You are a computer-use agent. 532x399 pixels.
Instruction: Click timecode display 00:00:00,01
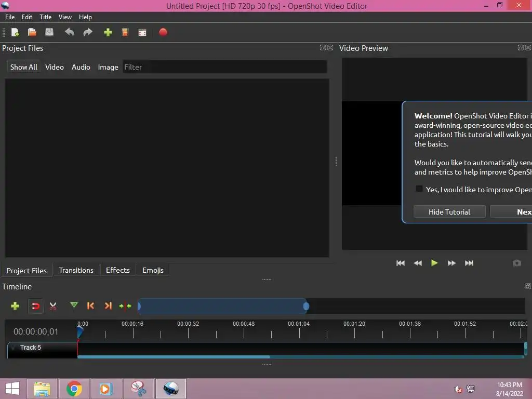click(36, 331)
